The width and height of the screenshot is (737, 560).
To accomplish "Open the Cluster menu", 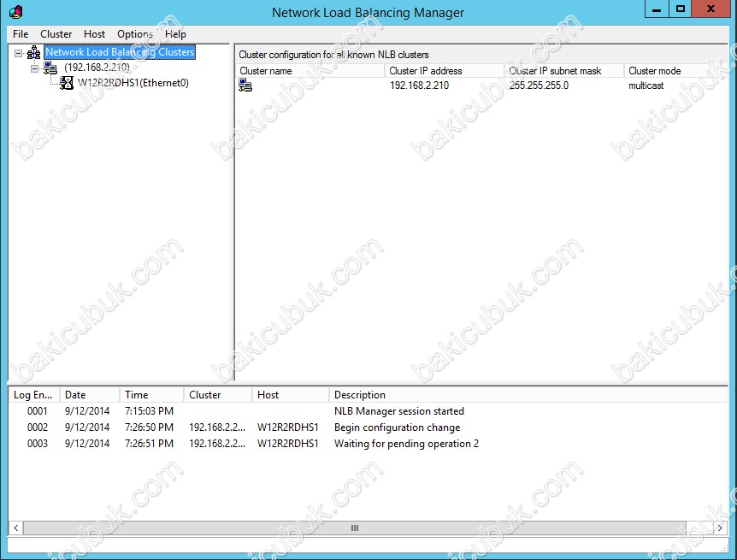I will click(x=56, y=34).
